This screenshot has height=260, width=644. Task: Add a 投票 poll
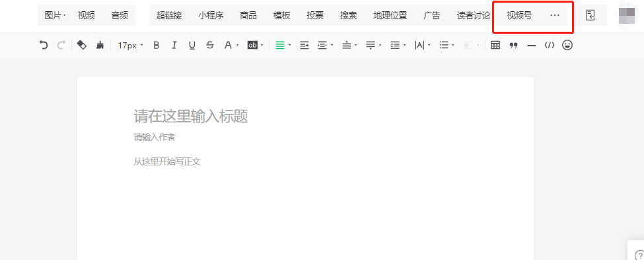[315, 16]
